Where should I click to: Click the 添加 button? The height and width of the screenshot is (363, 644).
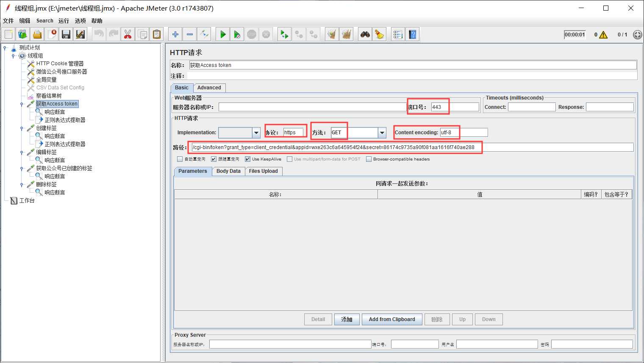[x=347, y=319]
